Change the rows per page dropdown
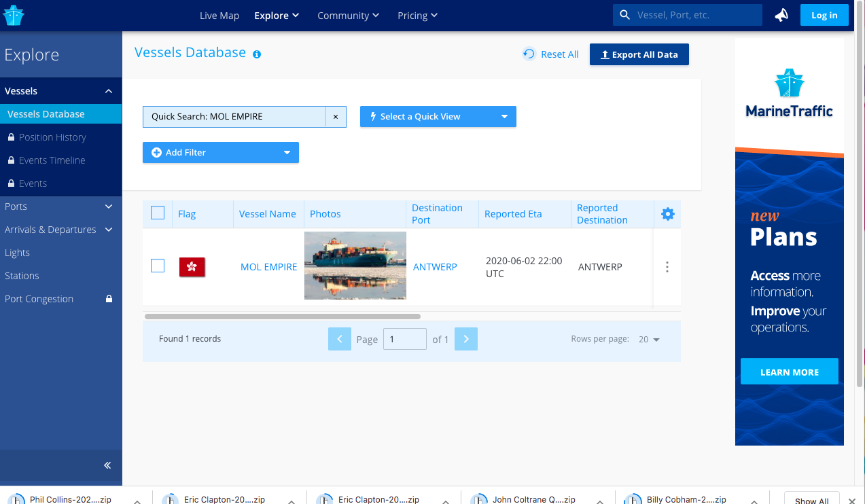Viewport: 865px width, 504px height. (649, 340)
